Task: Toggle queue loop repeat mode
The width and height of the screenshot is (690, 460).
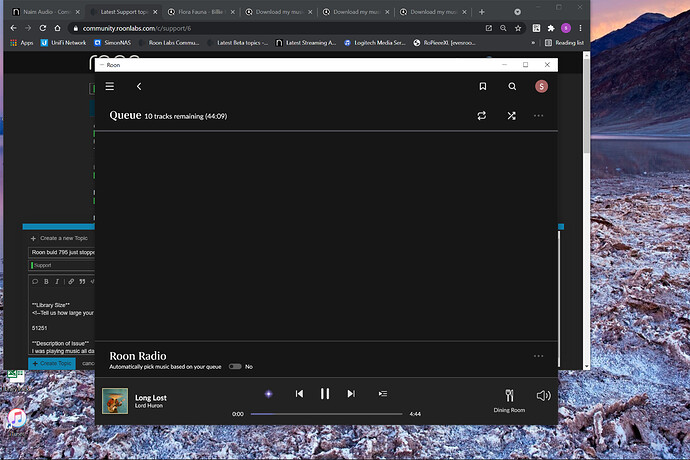Action: [x=482, y=116]
